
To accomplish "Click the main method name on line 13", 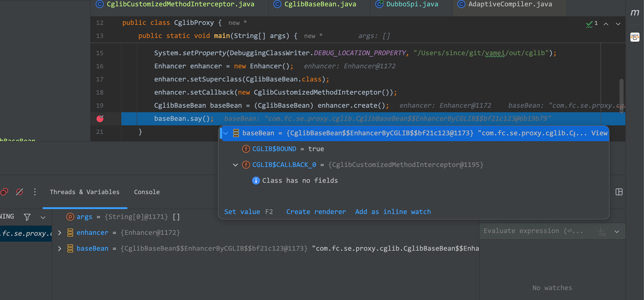I will tap(222, 36).
